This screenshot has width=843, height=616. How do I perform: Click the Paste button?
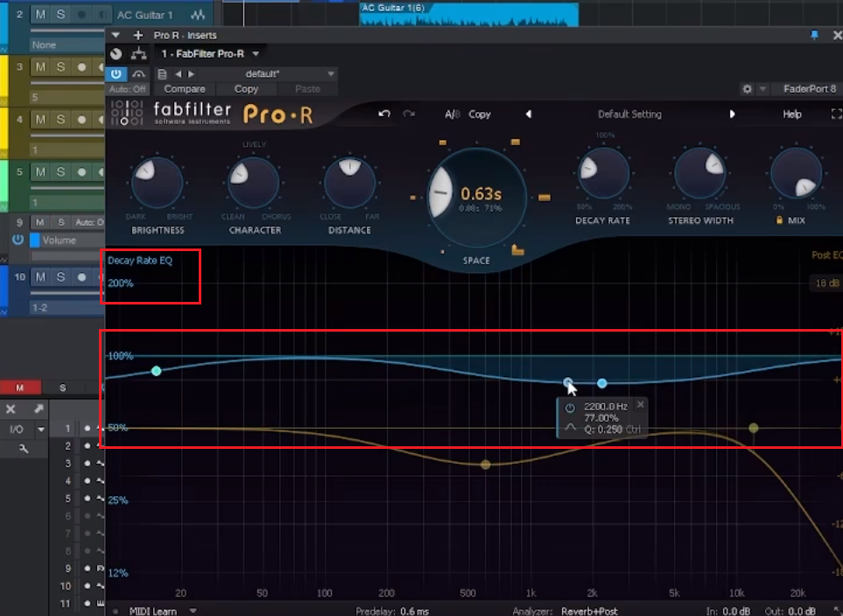pos(307,89)
